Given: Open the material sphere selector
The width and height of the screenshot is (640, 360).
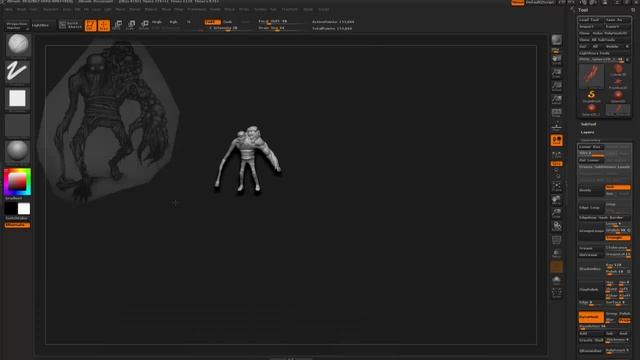Looking at the screenshot, I should (x=17, y=151).
